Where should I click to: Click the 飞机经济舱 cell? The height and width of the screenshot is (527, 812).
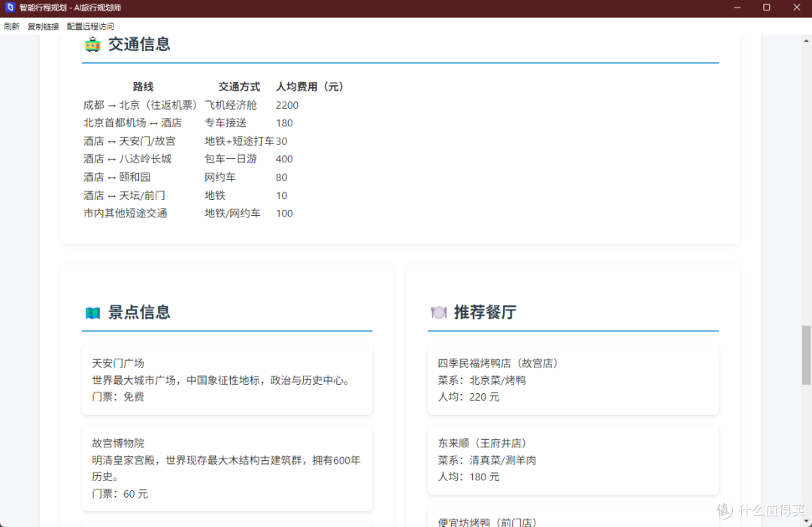tap(231, 105)
